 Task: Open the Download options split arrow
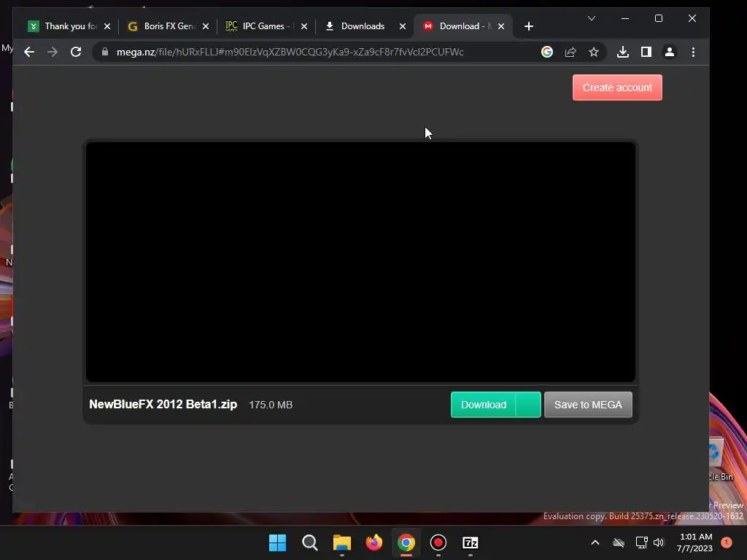coord(528,405)
